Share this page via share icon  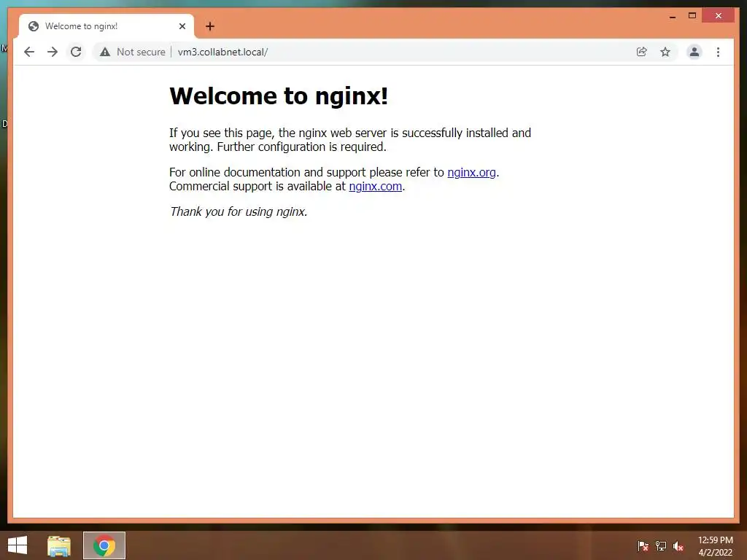click(642, 52)
